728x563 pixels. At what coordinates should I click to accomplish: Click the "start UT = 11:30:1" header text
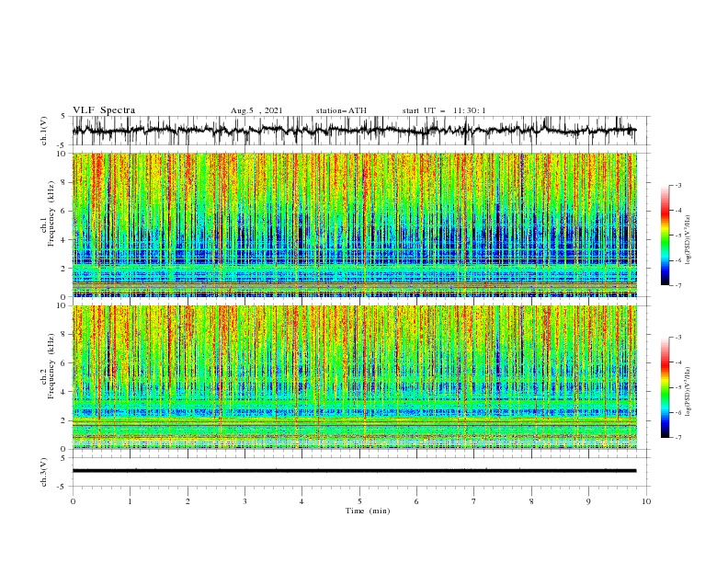point(444,110)
